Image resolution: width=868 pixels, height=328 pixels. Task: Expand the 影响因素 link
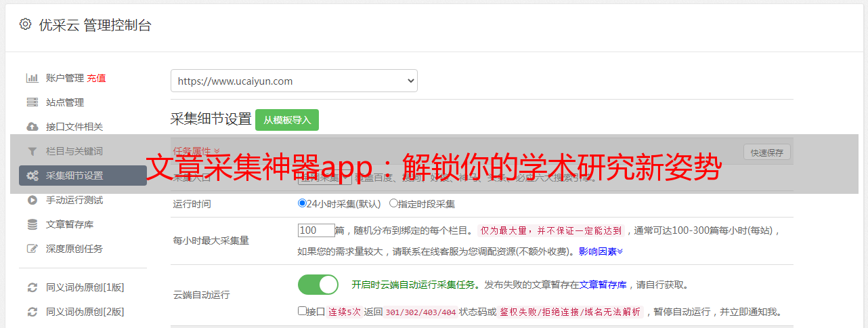coord(601,251)
